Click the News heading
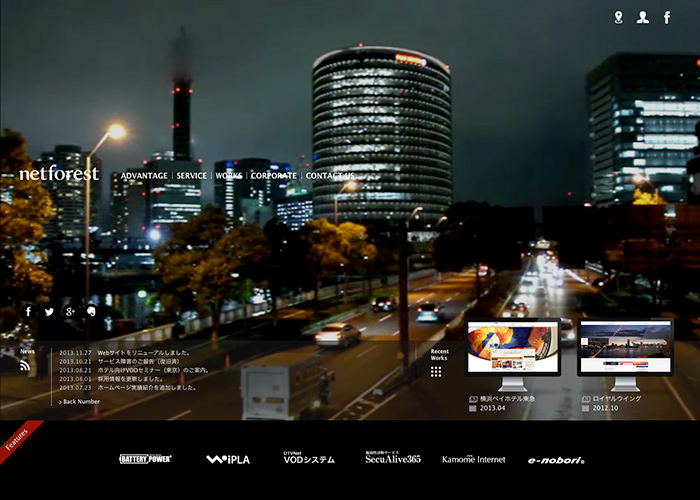 pos(27,352)
